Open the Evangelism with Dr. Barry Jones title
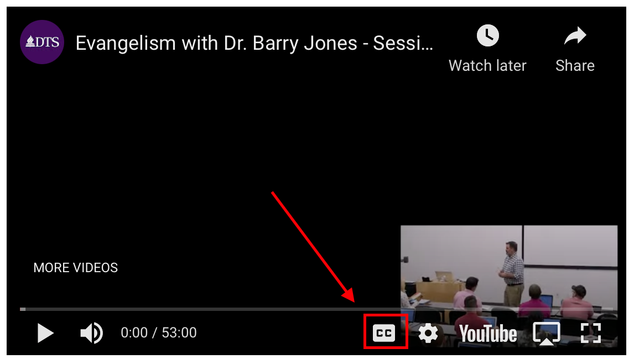The height and width of the screenshot is (364, 634). [x=254, y=43]
